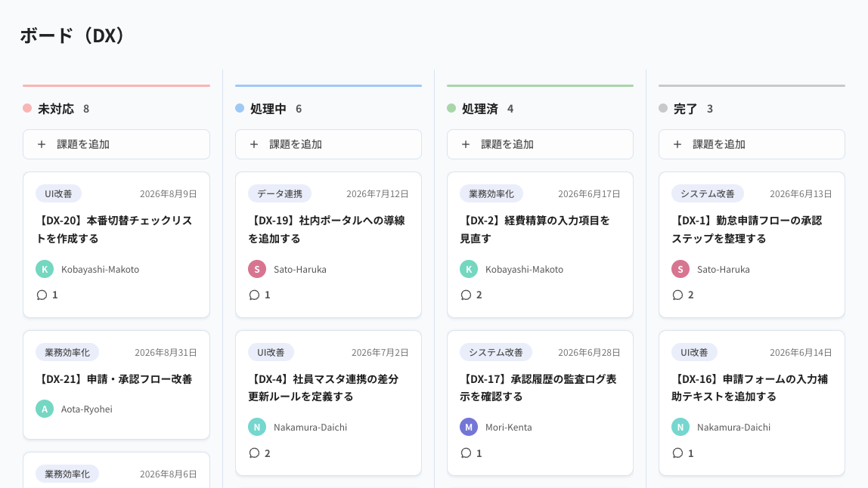Click UI改善 tag on DX-4 card
This screenshot has height=488, width=868.
point(271,353)
